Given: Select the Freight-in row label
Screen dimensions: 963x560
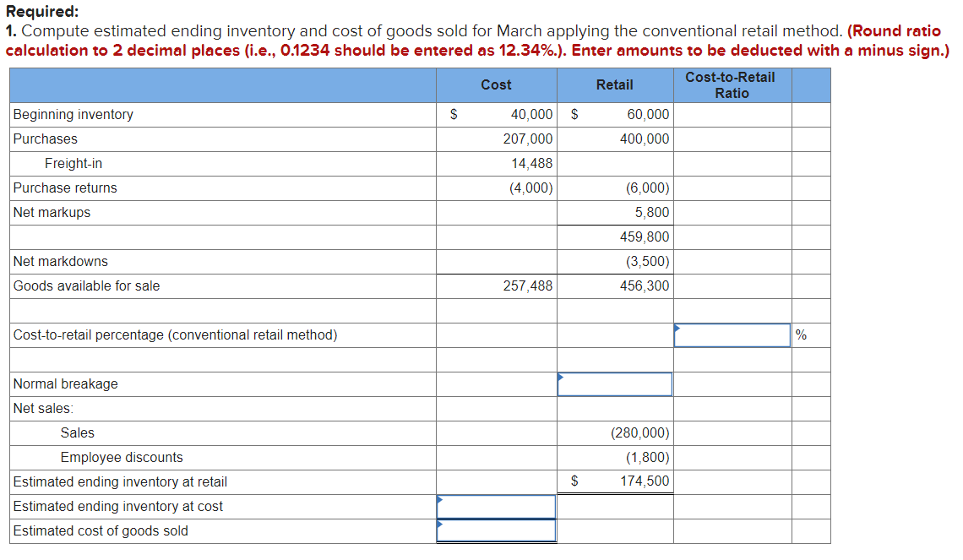Looking at the screenshot, I should pos(73,163).
